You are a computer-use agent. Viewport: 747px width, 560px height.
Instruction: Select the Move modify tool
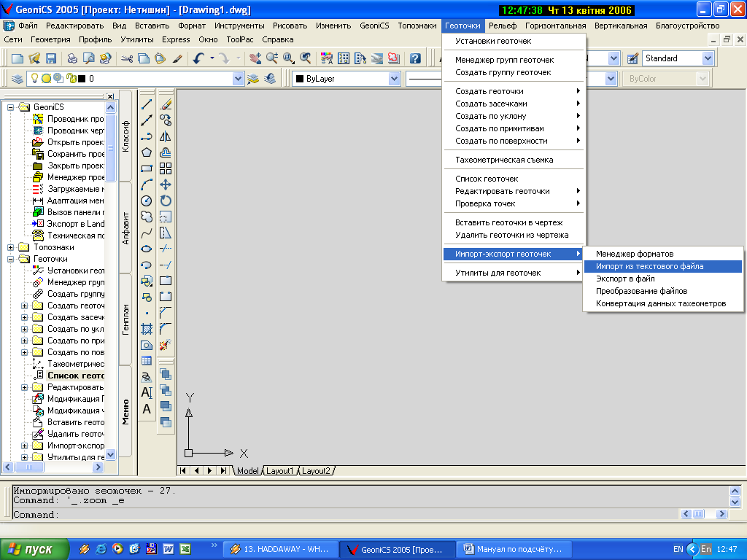166,184
